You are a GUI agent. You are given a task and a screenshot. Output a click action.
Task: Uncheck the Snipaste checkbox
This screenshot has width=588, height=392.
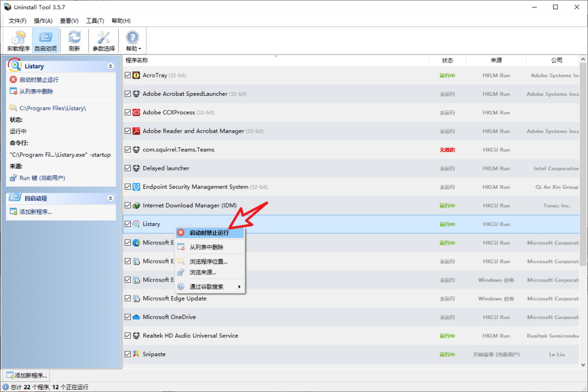(x=127, y=354)
